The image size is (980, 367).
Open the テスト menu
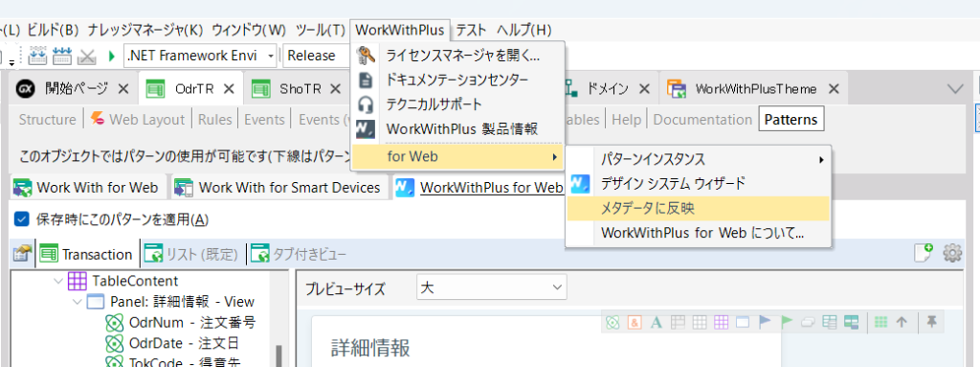[471, 30]
